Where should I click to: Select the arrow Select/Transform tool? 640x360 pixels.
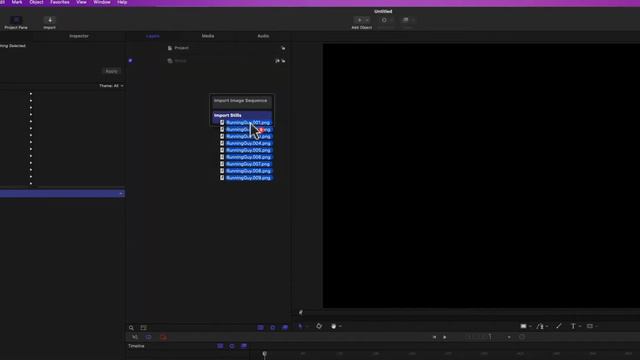coord(301,327)
